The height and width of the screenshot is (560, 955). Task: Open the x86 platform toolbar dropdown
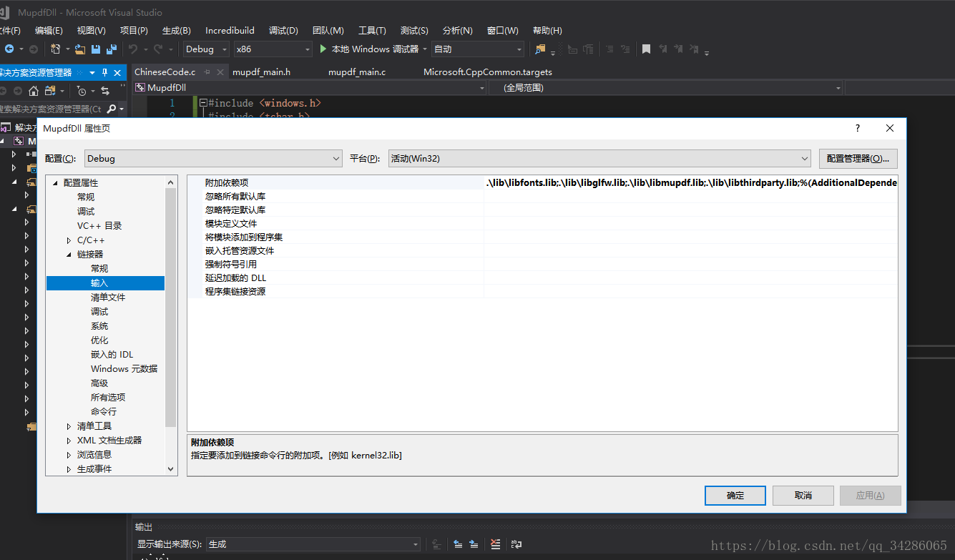[273, 49]
